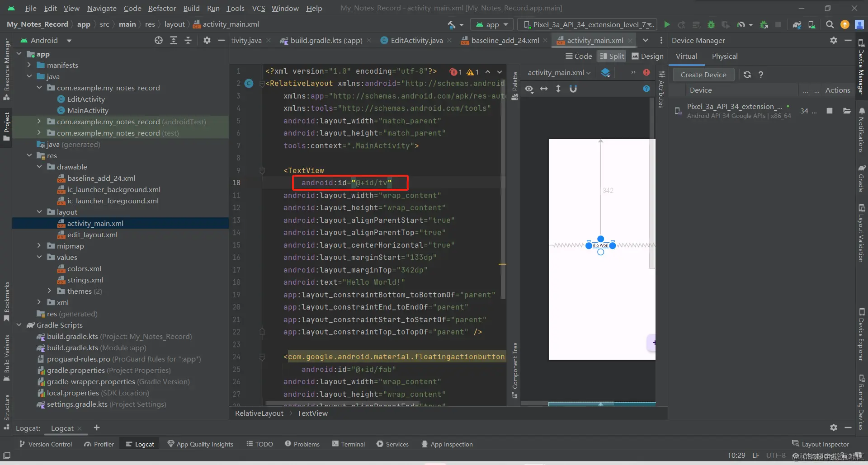Open the Build menu
This screenshot has width=868, height=465.
click(191, 8)
